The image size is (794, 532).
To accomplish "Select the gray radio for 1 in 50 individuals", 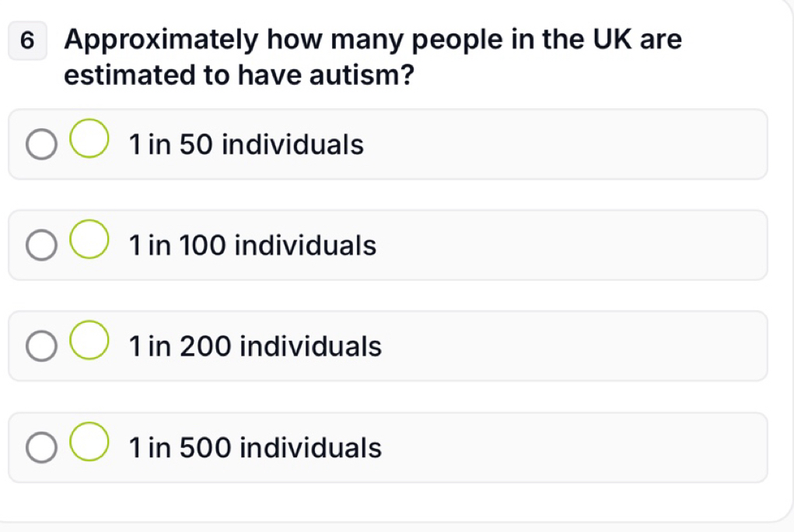I will pyautogui.click(x=41, y=145).
